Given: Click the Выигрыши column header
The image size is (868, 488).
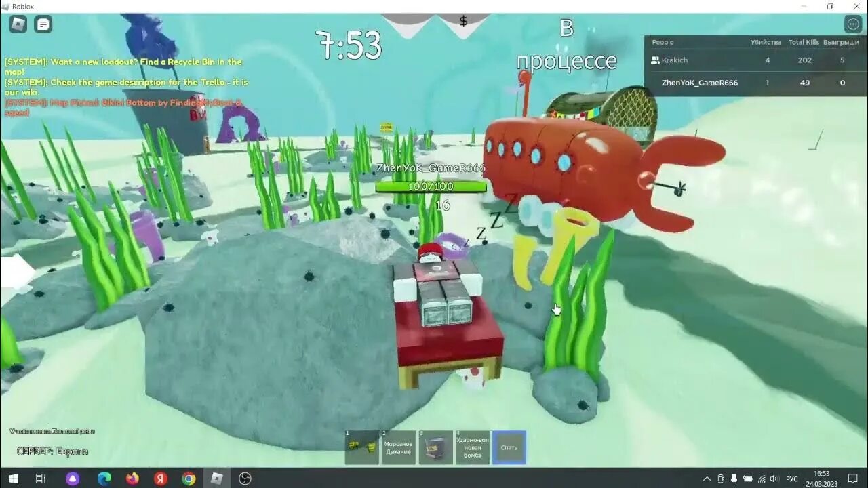Looking at the screenshot, I should pos(841,42).
